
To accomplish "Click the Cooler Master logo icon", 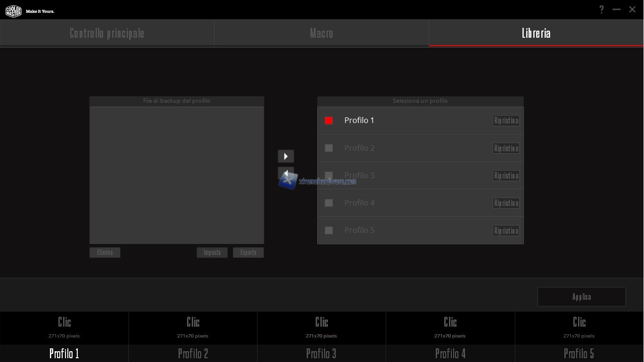I will pyautogui.click(x=13, y=11).
